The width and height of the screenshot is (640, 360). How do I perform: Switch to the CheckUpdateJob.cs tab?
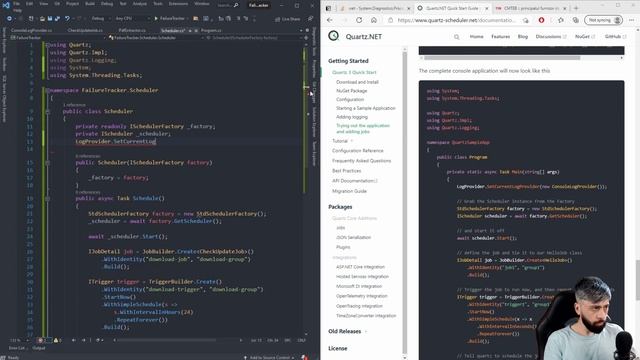85,30
